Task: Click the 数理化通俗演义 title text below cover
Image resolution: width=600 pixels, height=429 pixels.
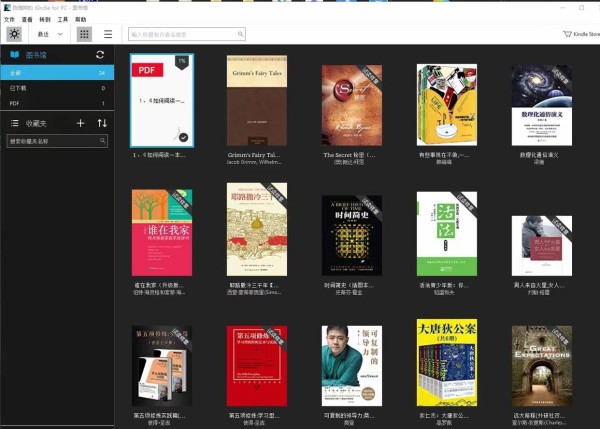Action: [x=539, y=155]
